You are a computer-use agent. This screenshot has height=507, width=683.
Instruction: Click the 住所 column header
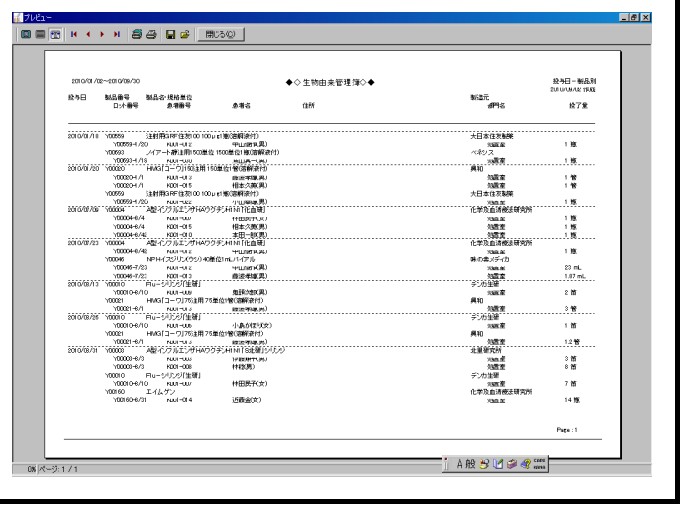click(x=308, y=105)
